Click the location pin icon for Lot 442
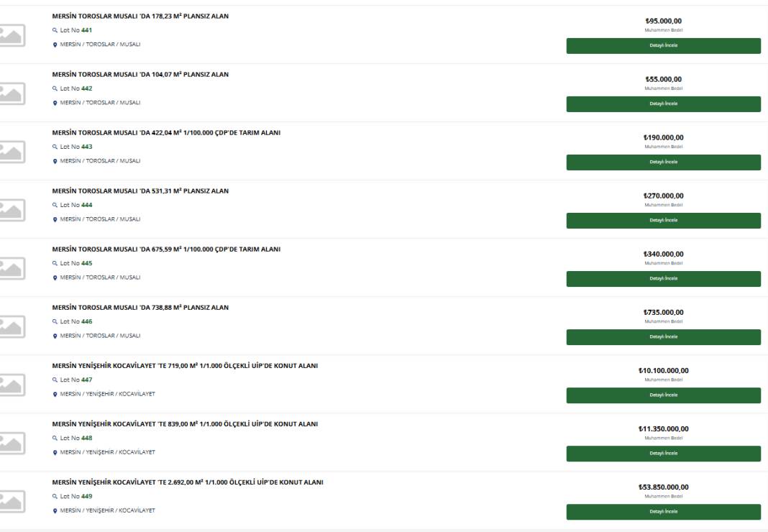This screenshot has height=532, width=768. (x=55, y=103)
